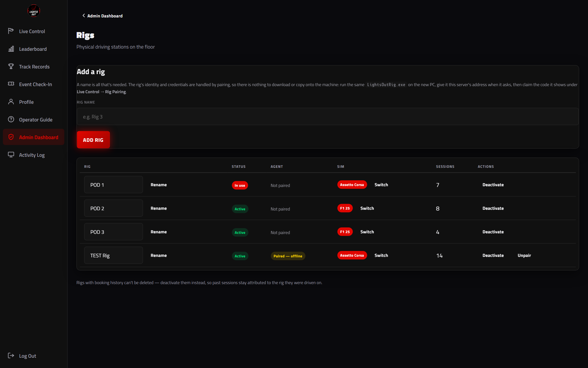This screenshot has width=588, height=368.
Task: Open Live Control in the sidebar
Action: point(34,31)
